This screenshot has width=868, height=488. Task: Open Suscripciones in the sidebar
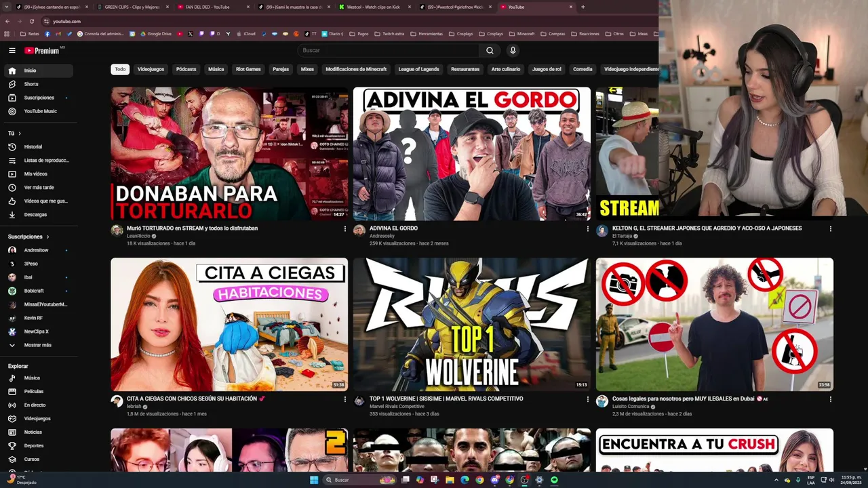tap(39, 98)
